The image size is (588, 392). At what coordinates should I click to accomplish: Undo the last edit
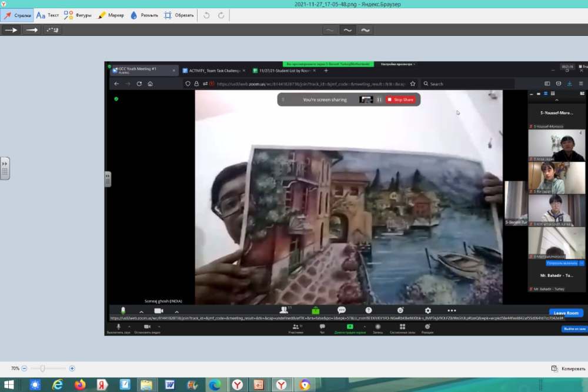click(206, 15)
